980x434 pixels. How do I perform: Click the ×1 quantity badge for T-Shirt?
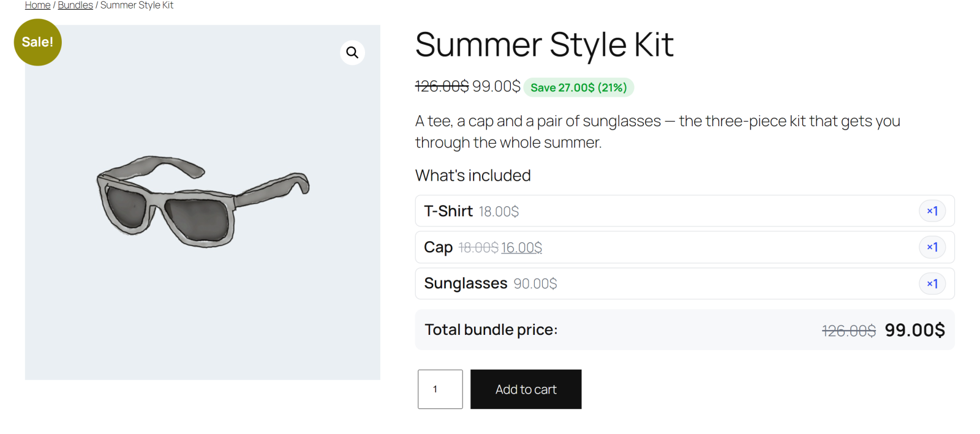932,211
